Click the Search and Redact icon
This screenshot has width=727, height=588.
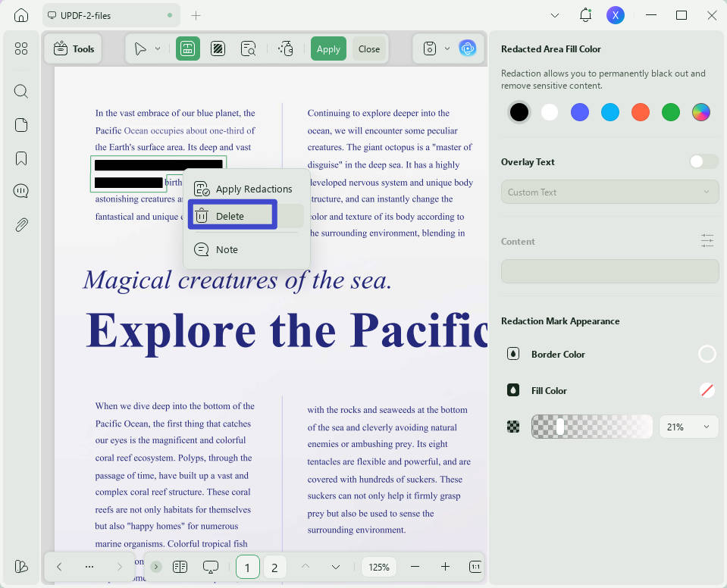249,48
